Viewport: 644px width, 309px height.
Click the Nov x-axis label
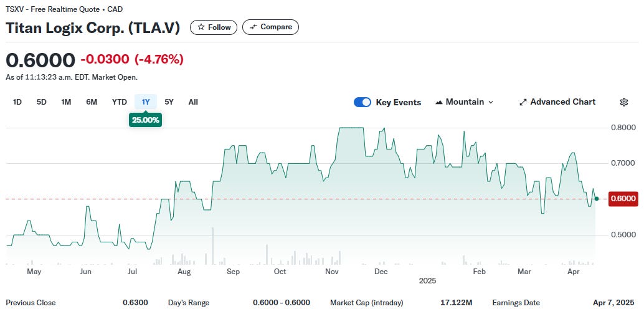[x=331, y=272]
